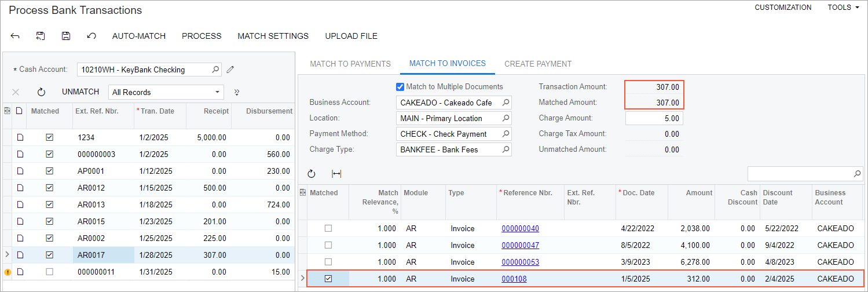868x292 pixels.
Task: Click the pencil edit icon beside Cash Account
Action: coord(230,70)
